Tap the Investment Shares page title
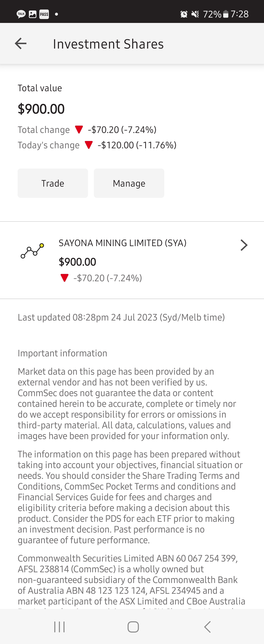Screen dimensions: 264x644 coord(108,44)
